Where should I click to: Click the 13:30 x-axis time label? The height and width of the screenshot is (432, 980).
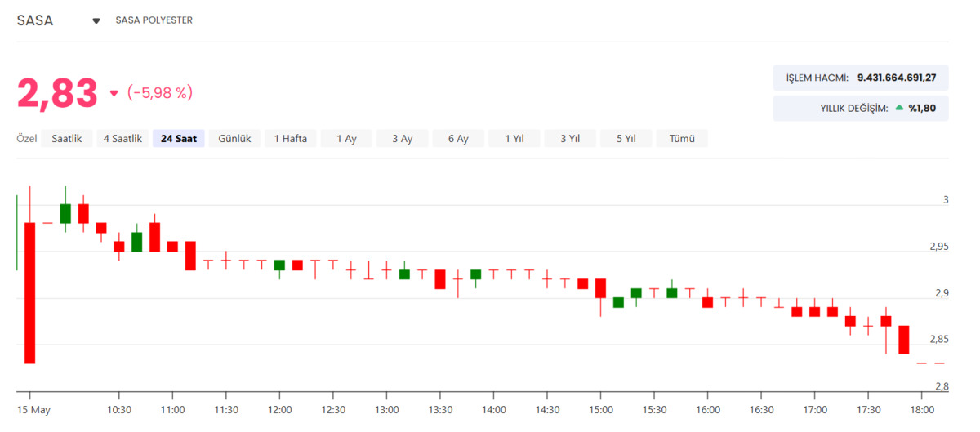(x=440, y=409)
